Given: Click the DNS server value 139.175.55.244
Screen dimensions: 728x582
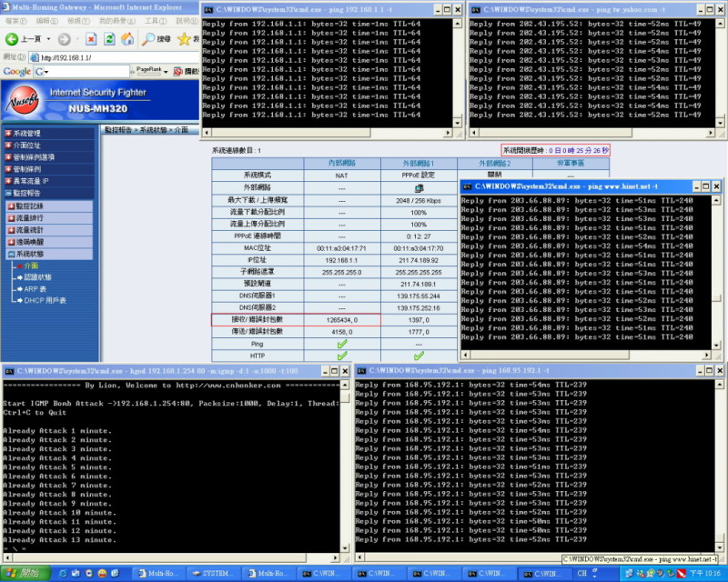Looking at the screenshot, I should (x=419, y=296).
